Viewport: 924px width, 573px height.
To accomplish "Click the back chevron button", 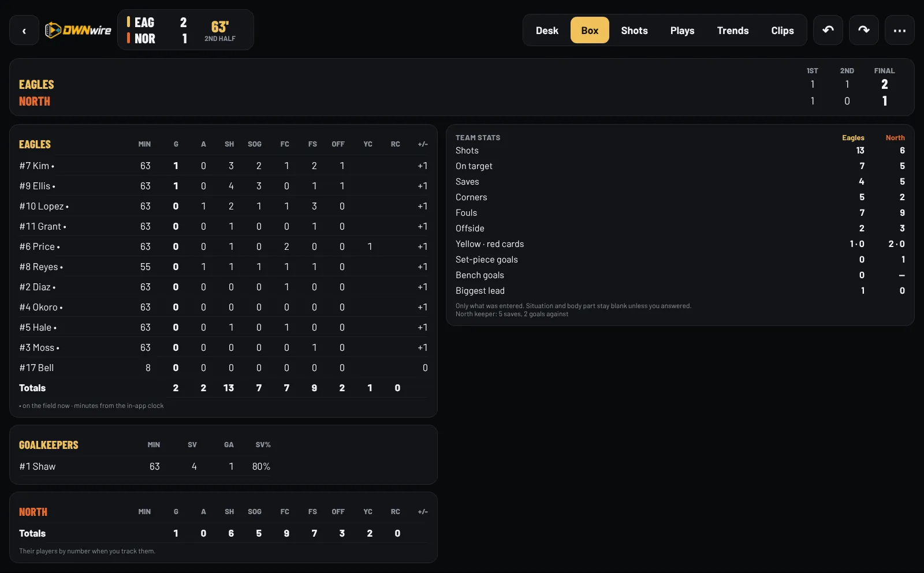I will pos(24,31).
